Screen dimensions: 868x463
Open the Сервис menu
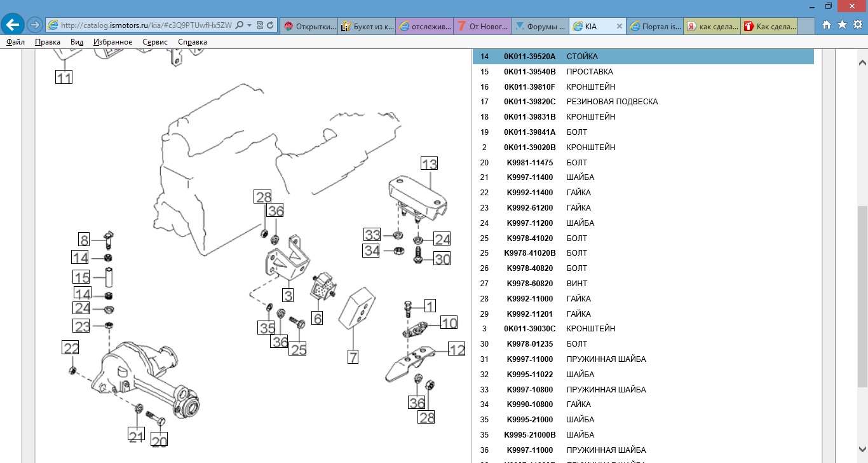[x=155, y=42]
